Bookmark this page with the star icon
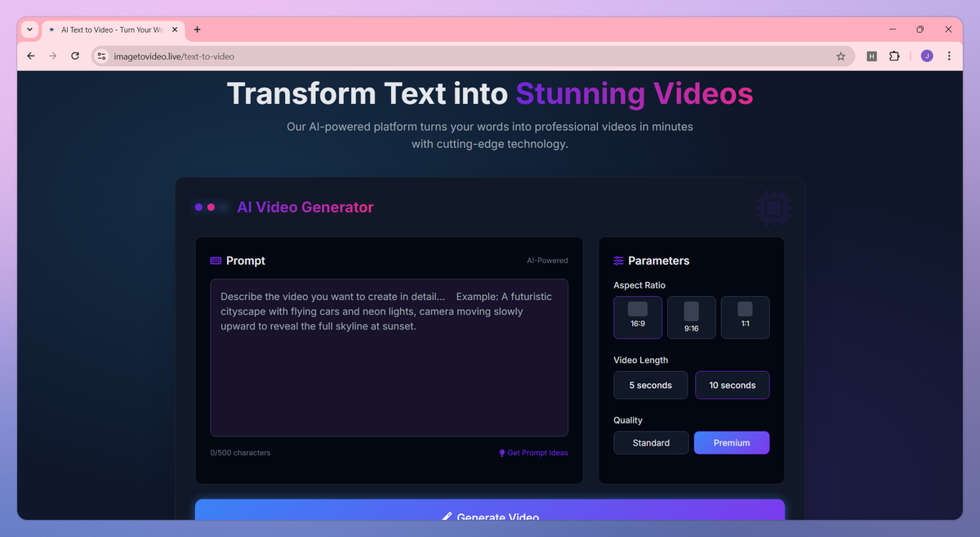 [x=840, y=56]
